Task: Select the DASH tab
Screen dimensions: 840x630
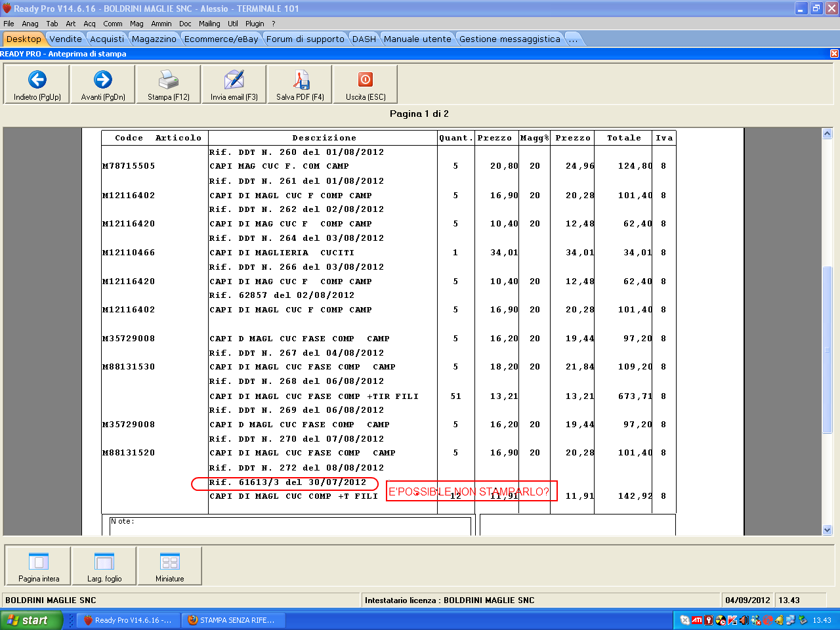Action: tap(364, 39)
